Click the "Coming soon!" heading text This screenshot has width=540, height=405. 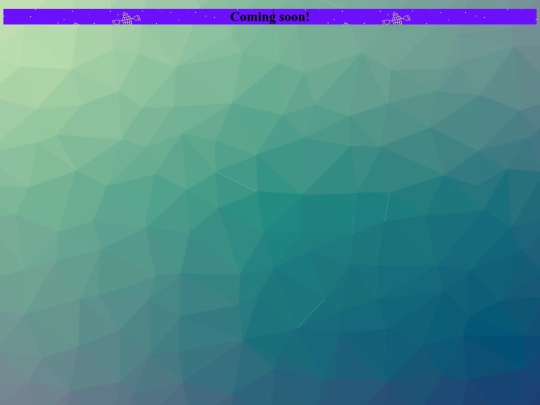click(270, 17)
